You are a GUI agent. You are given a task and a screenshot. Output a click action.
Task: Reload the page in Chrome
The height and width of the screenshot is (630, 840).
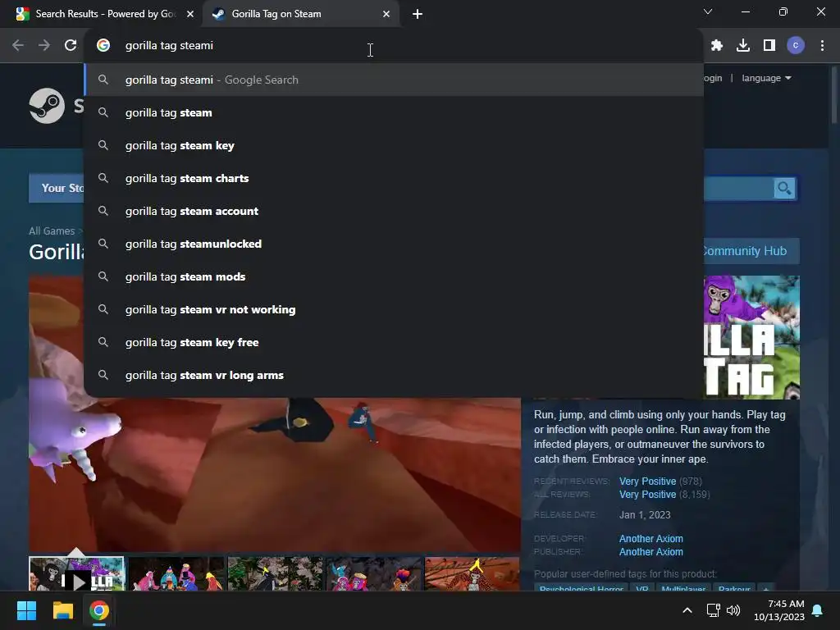pos(71,46)
